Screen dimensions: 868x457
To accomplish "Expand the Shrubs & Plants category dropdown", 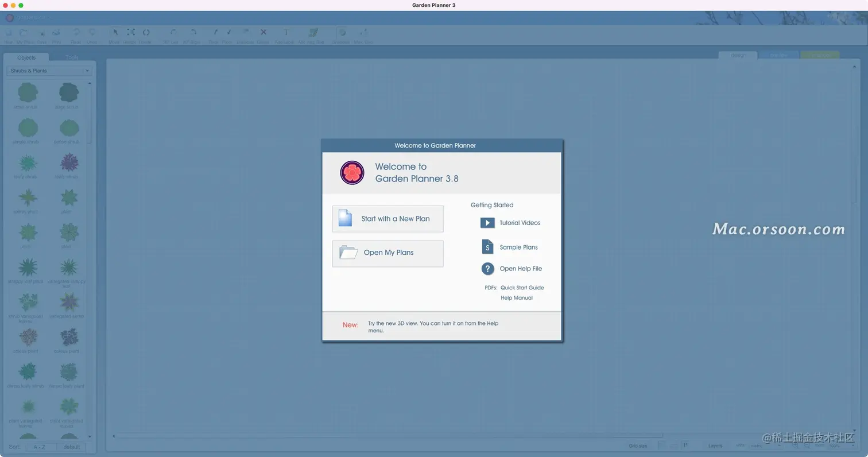I will (49, 71).
